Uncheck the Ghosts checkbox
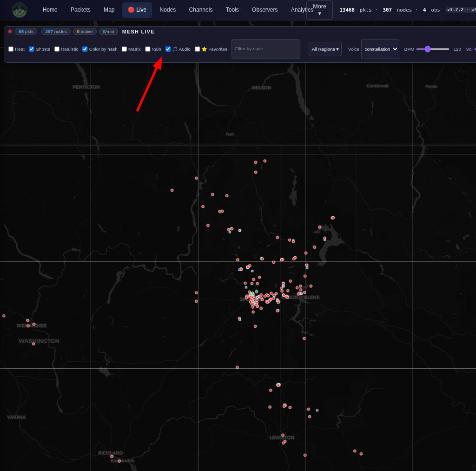The height and width of the screenshot is (471, 476). [32, 49]
